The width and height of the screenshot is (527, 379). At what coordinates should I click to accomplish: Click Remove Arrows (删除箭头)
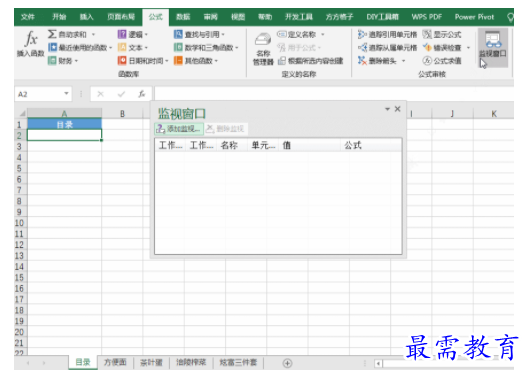click(377, 61)
